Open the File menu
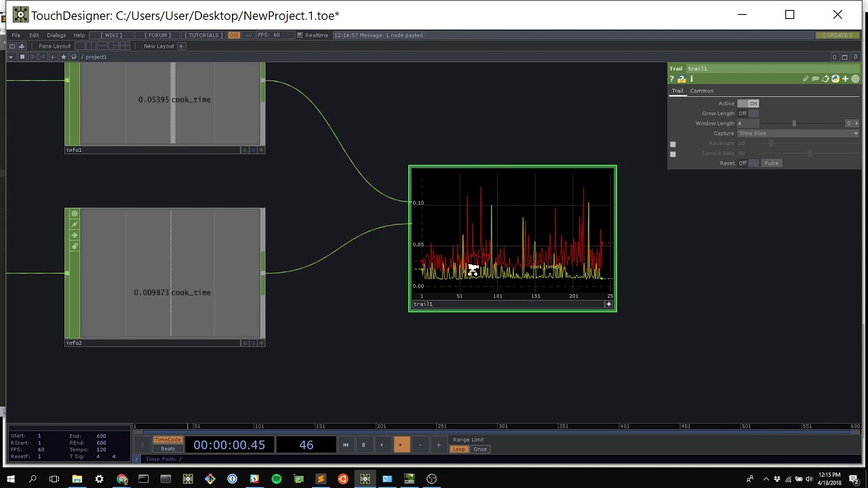The image size is (868, 488). tap(16, 35)
